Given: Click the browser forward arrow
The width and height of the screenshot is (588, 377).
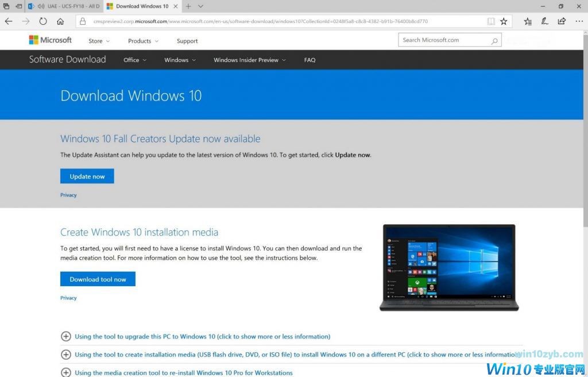Looking at the screenshot, I should tap(25, 21).
